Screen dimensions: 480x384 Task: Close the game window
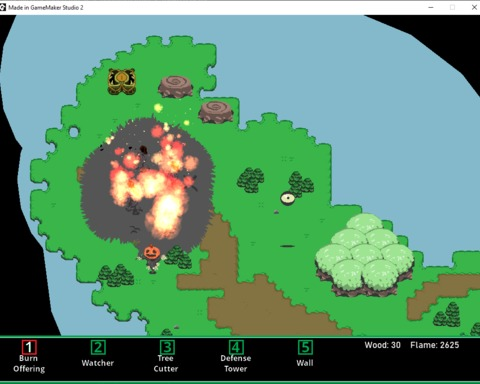(x=474, y=7)
